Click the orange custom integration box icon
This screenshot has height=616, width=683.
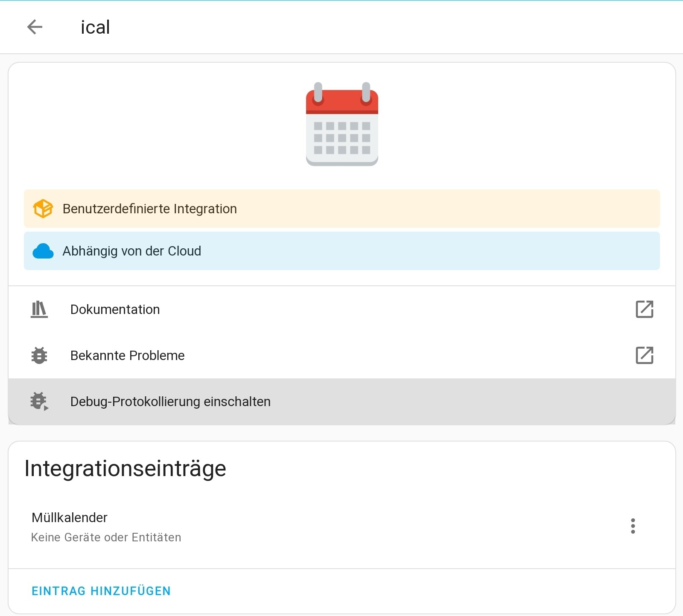click(43, 209)
